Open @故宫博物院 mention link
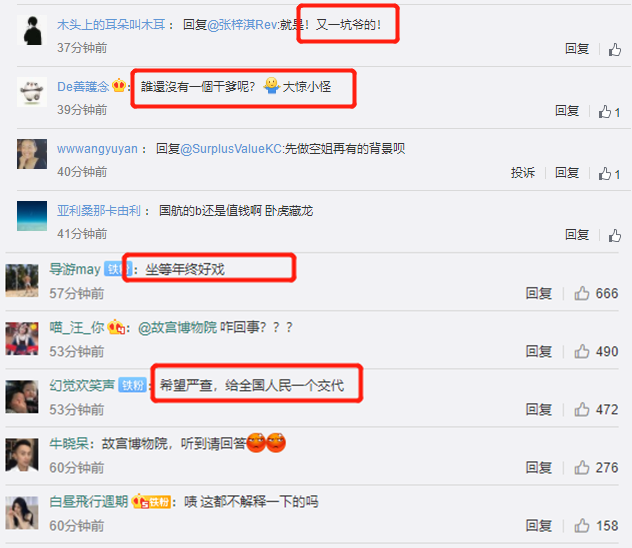 pos(177,327)
